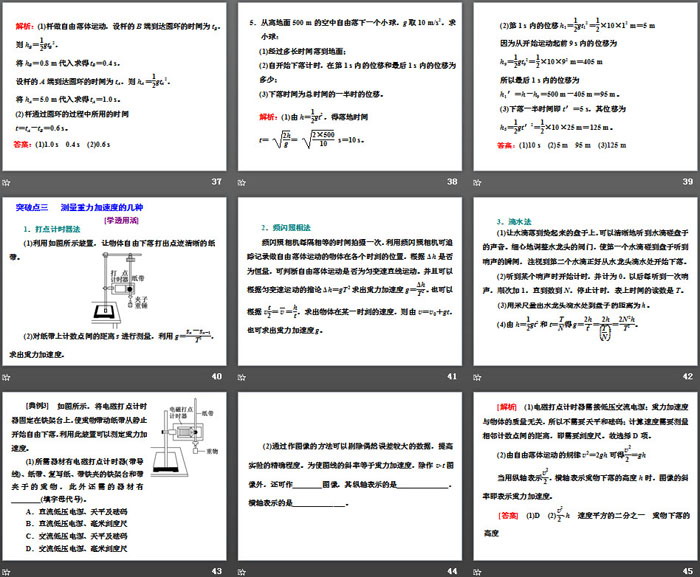Click the animation star under slide 43
This screenshot has height=577, width=700.
coord(7,570)
